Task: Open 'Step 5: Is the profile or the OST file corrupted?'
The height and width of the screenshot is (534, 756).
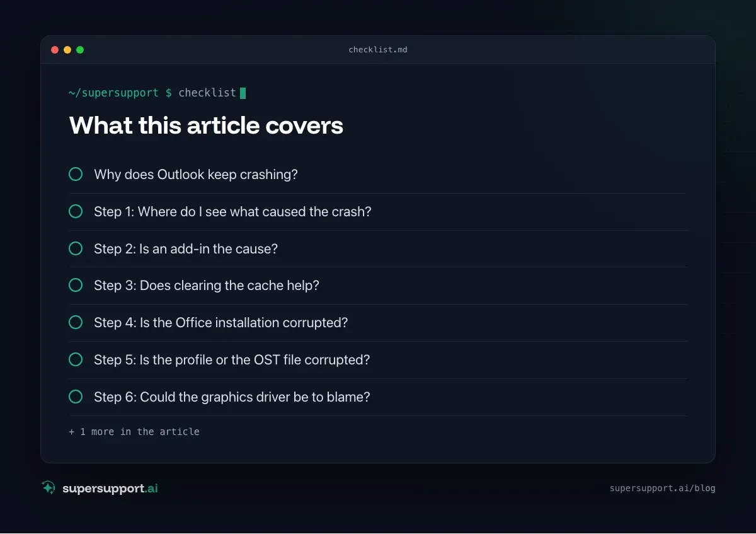Action: tap(232, 359)
